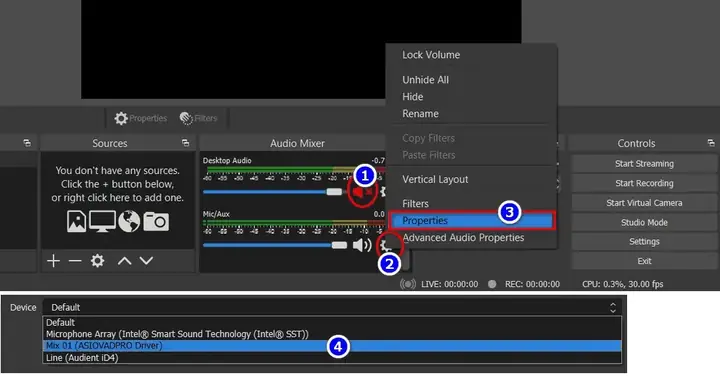The image size is (720, 376).
Task: Move source up with the up arrow
Action: pyautogui.click(x=124, y=261)
